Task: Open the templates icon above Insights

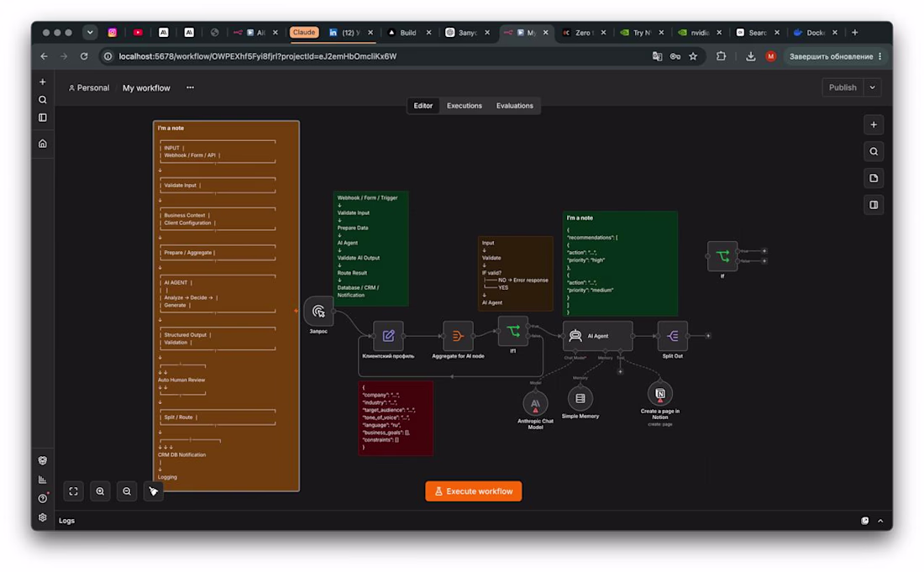Action: pos(43,460)
